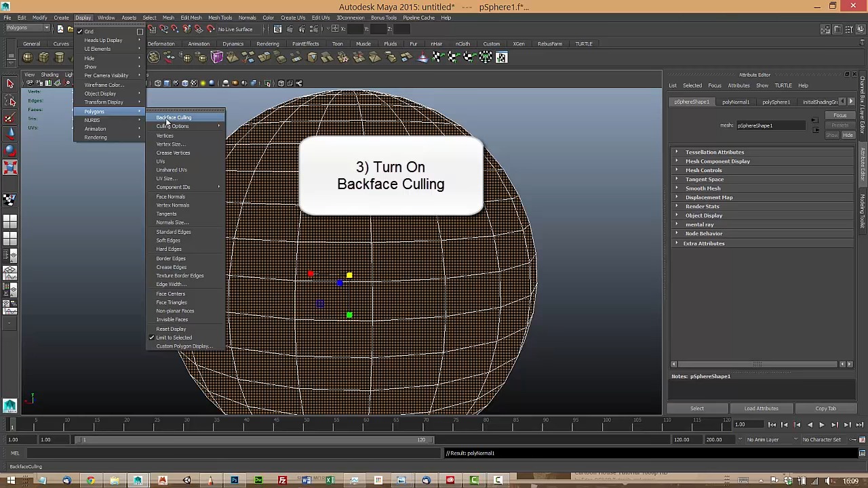Select the arrow Select tool in toolbox
The height and width of the screenshot is (488, 868).
(10, 83)
